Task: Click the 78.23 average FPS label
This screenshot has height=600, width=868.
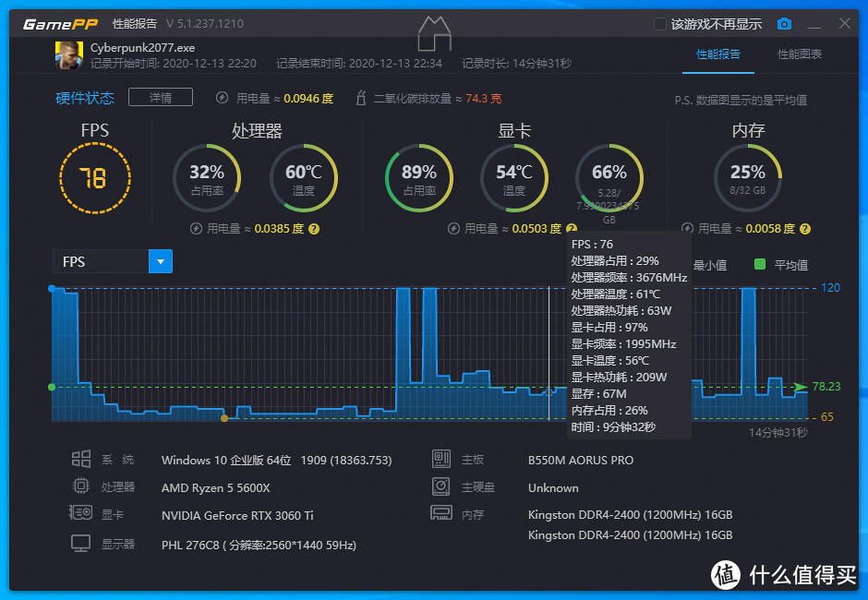Action: point(826,387)
